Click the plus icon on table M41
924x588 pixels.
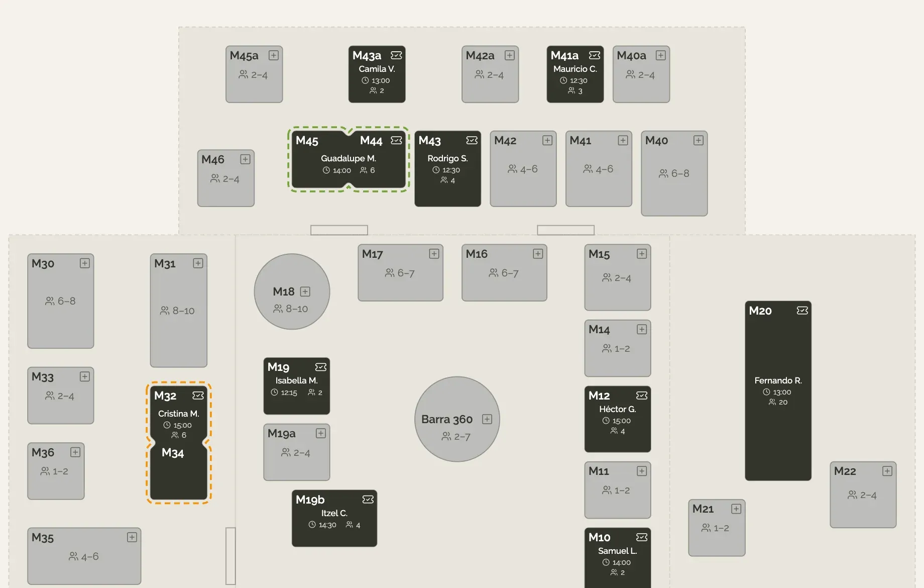[x=623, y=140]
